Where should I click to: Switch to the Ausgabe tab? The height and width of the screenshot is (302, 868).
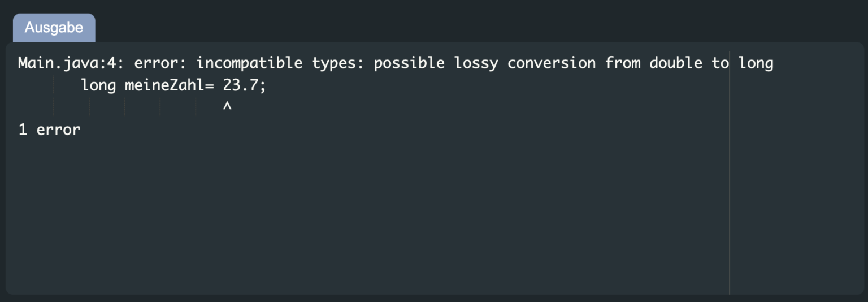(x=54, y=28)
